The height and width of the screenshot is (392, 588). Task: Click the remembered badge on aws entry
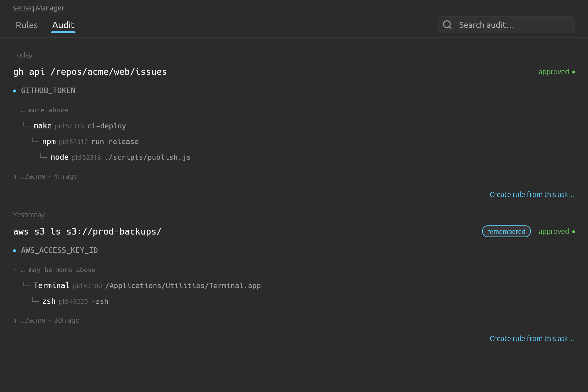506,232
